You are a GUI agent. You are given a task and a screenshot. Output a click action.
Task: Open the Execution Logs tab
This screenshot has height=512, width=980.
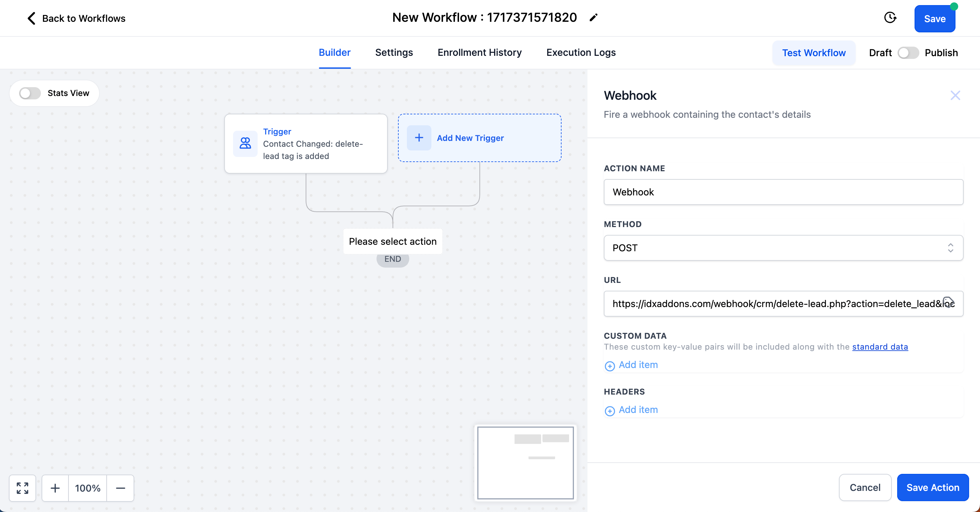(581, 52)
